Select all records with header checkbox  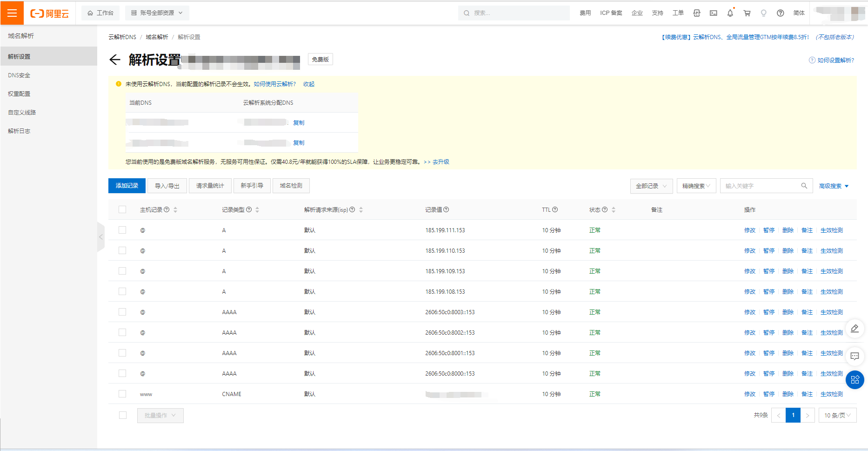(122, 209)
